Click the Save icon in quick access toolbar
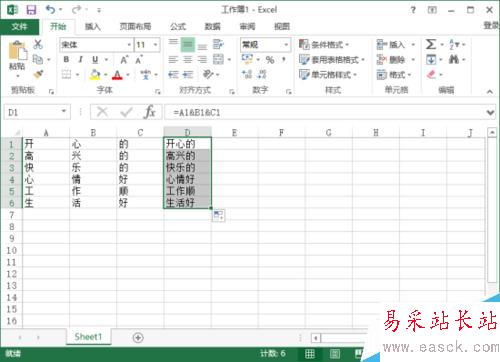 pyautogui.click(x=31, y=10)
